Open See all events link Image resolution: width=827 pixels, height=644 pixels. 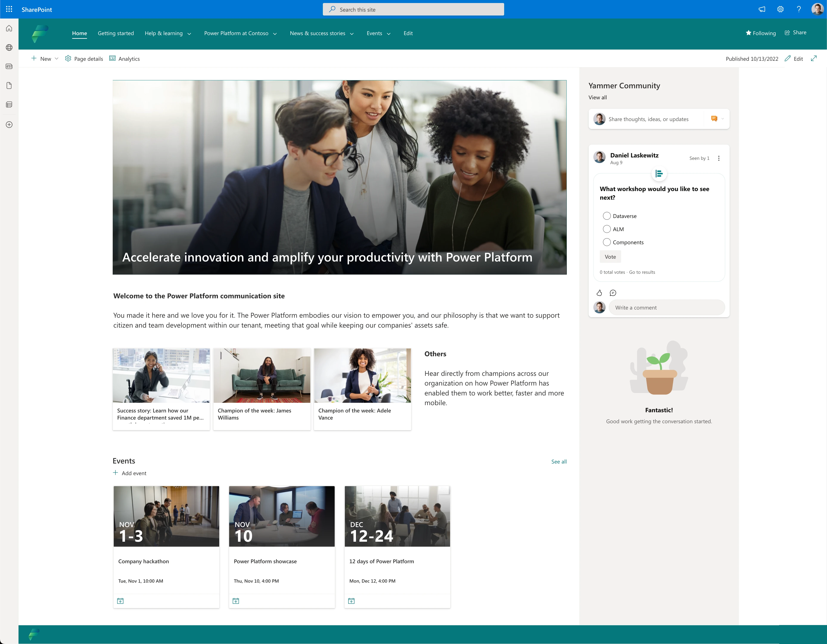(558, 462)
